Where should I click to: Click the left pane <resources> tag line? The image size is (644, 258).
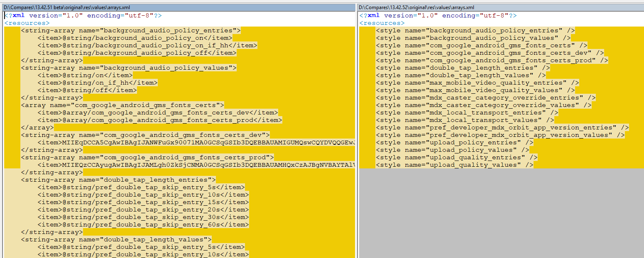tap(27, 23)
